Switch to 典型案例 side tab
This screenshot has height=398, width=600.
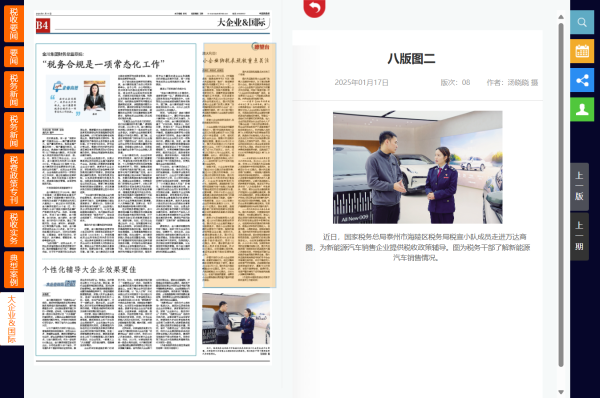point(14,269)
